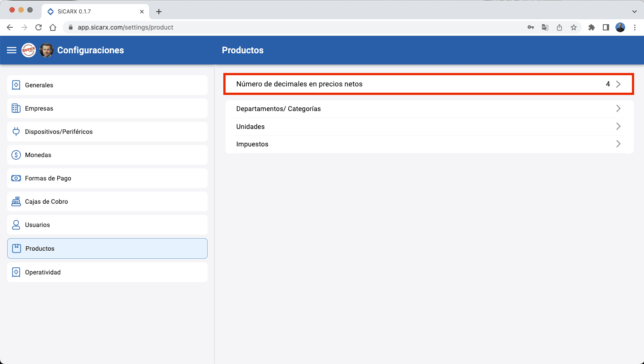Click the Operatividad icon in sidebar

pyautogui.click(x=16, y=272)
